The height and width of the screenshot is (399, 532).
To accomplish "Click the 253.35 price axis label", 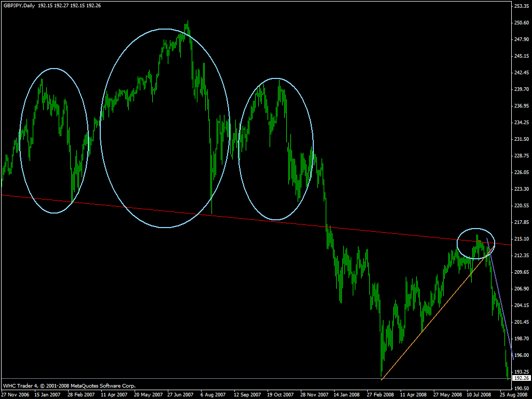I will pyautogui.click(x=522, y=6).
